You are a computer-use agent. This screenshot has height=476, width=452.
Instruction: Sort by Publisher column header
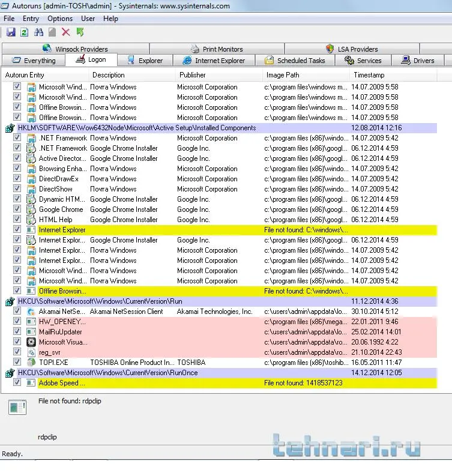pyautogui.click(x=219, y=75)
